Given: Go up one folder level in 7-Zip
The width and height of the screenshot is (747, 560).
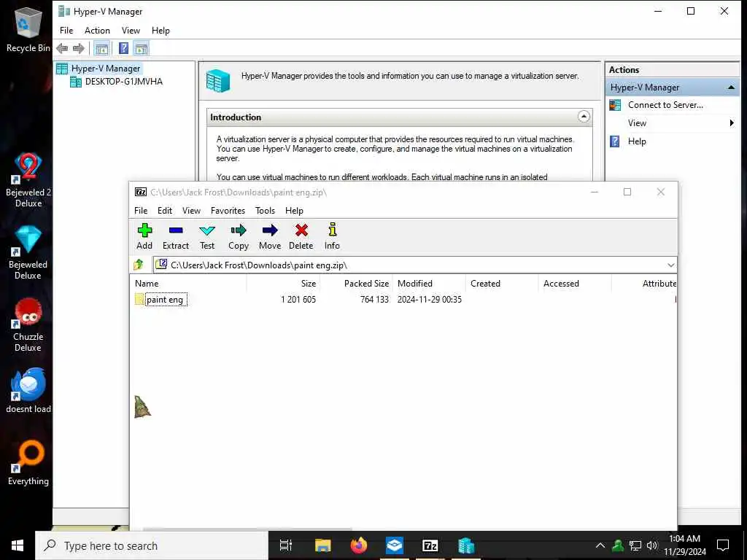Looking at the screenshot, I should tap(139, 264).
